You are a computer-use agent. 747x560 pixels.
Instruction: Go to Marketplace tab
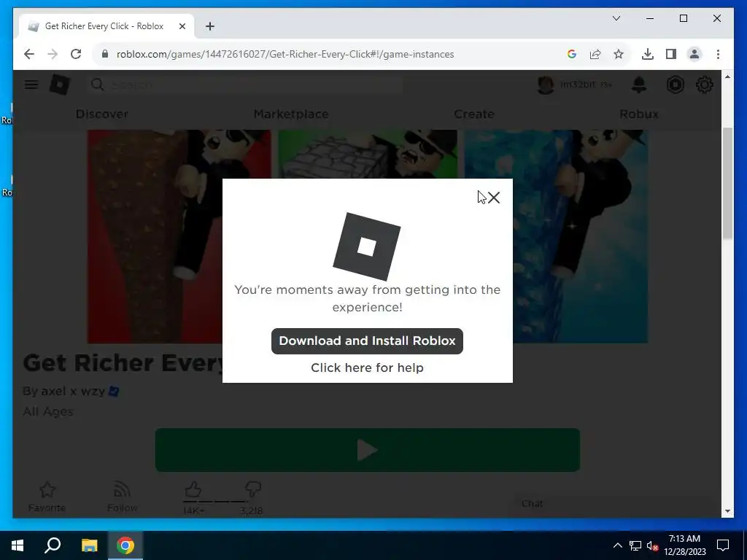291,114
